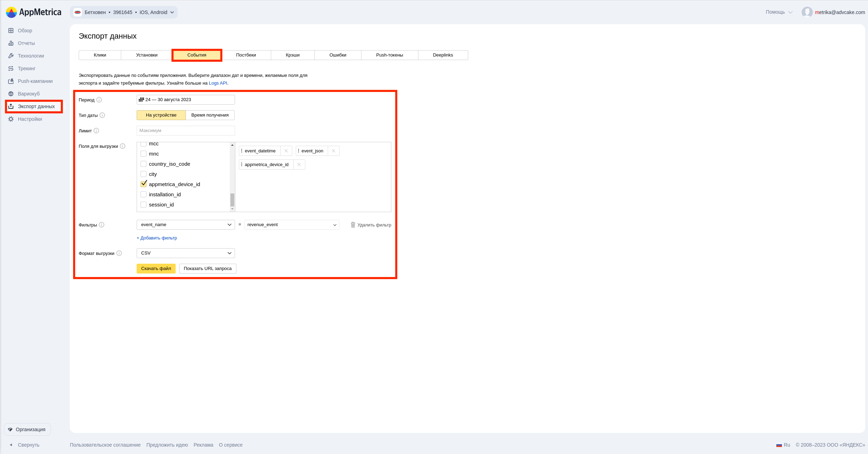Click the fields list scroll-down arrow
The width and height of the screenshot is (868, 454).
coord(232,209)
